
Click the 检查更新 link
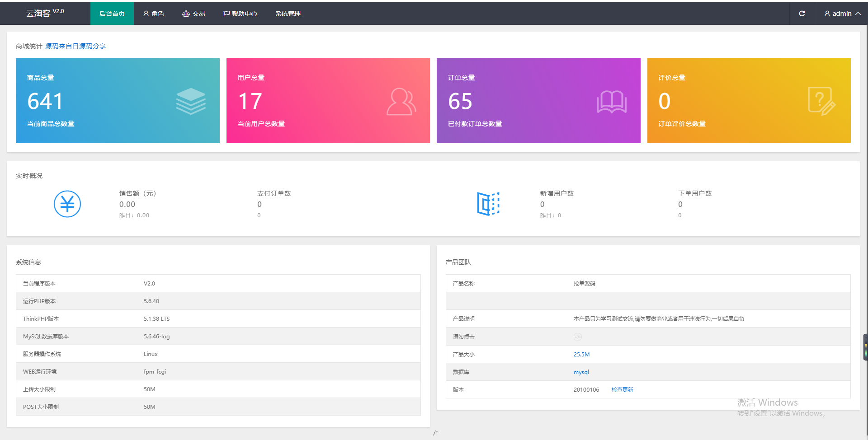(622, 389)
